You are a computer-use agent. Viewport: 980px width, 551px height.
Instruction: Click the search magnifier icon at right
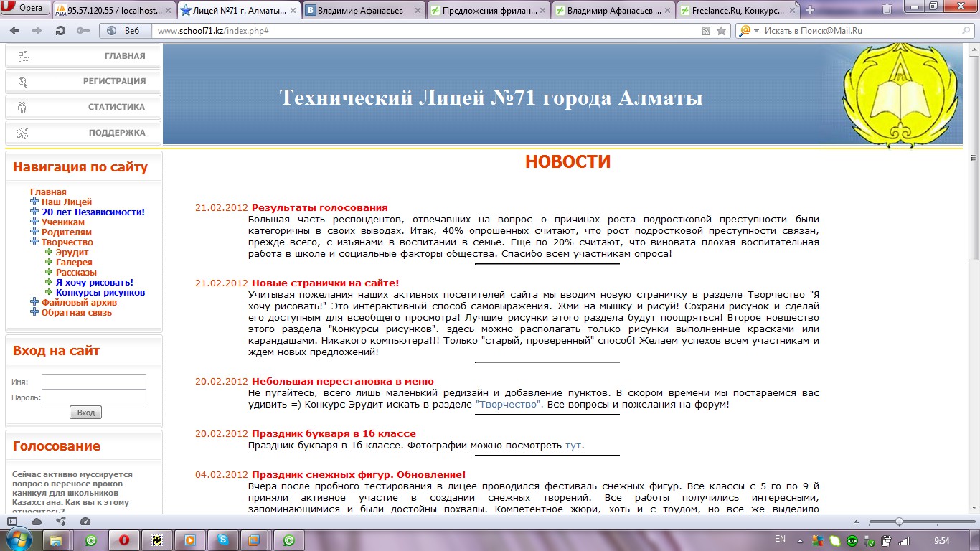pos(966,31)
